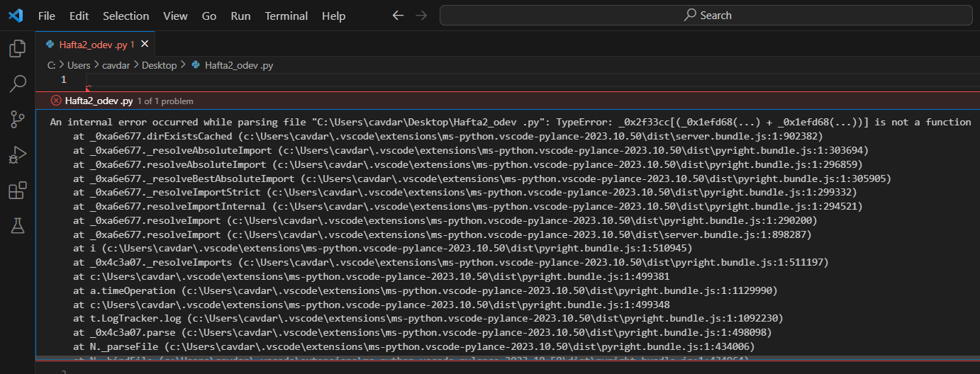This screenshot has width=980, height=374.
Task: Click the _0x4c3a07.parse stack trace line
Action: (x=423, y=332)
